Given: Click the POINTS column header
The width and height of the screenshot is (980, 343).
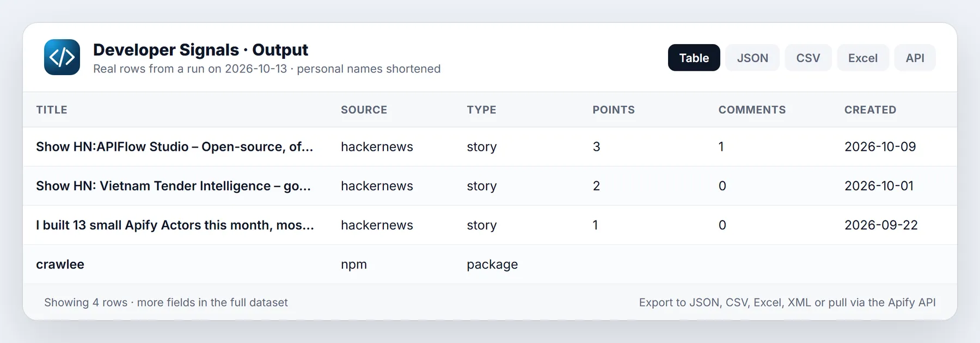Looking at the screenshot, I should [614, 110].
